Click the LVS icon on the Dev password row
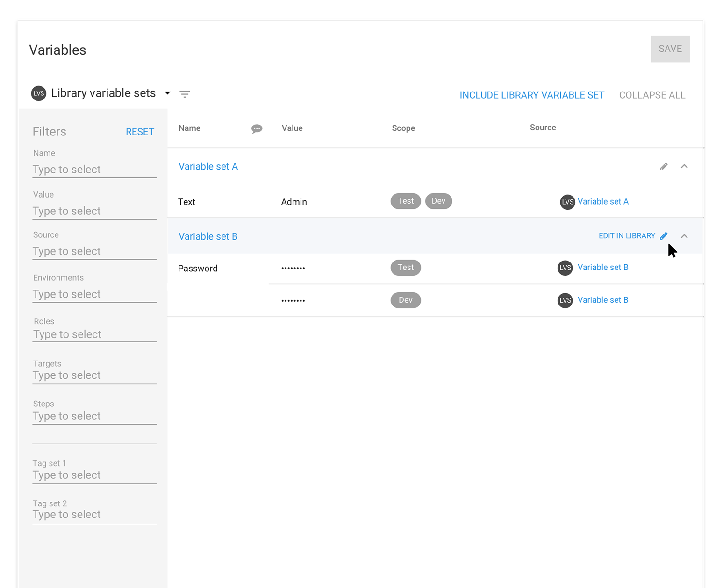This screenshot has height=588, width=723. pyautogui.click(x=565, y=300)
